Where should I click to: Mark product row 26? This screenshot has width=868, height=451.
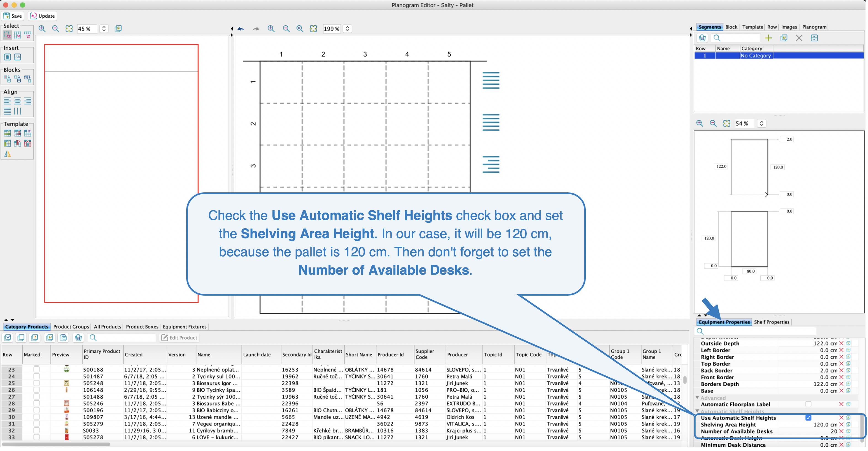pyautogui.click(x=36, y=390)
